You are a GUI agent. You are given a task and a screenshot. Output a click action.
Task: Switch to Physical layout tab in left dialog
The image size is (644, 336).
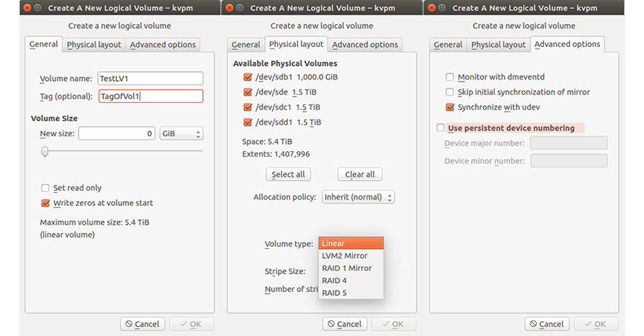94,45
